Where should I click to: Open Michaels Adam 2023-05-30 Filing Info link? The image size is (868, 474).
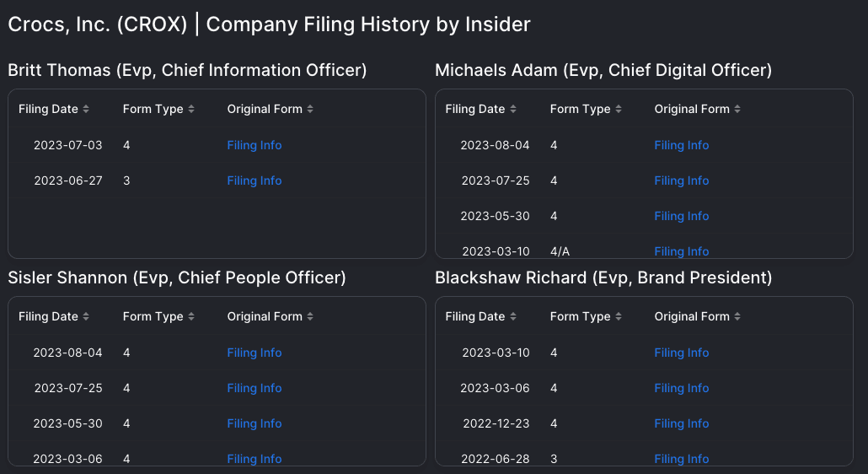[682, 216]
